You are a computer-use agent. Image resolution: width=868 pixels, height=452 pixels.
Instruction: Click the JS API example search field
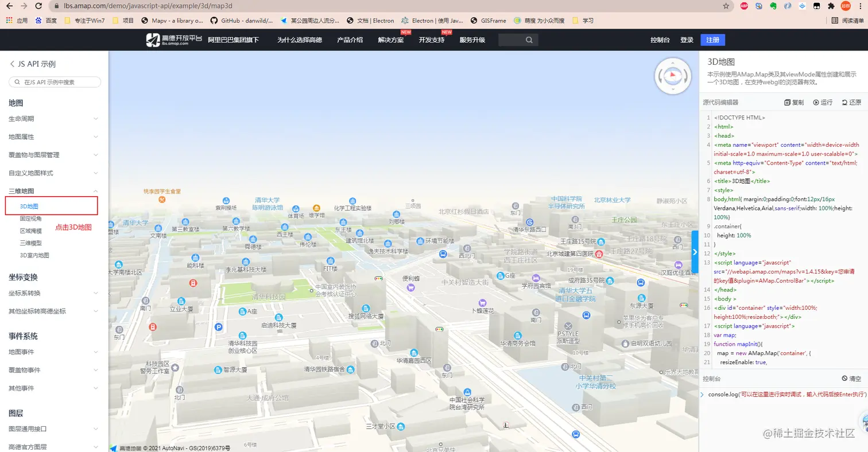pyautogui.click(x=55, y=82)
